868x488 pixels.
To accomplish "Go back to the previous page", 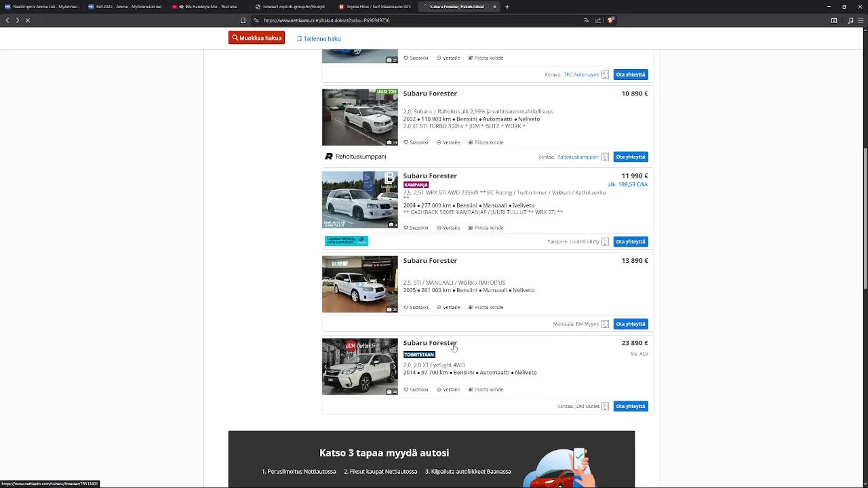I will coord(7,20).
